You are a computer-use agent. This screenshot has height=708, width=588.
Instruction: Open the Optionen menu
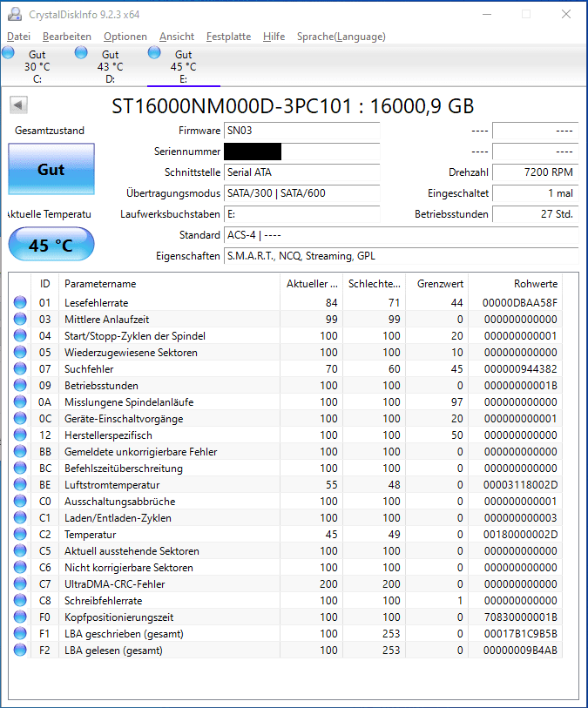click(x=125, y=37)
